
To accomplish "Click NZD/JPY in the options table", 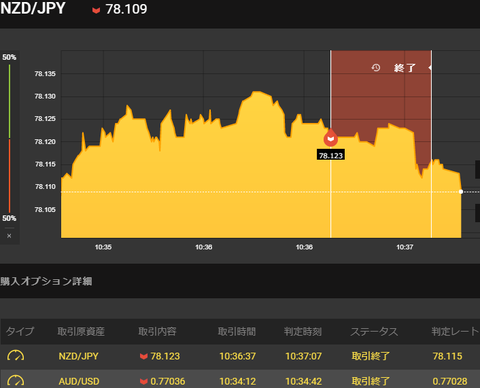I will point(79,356).
